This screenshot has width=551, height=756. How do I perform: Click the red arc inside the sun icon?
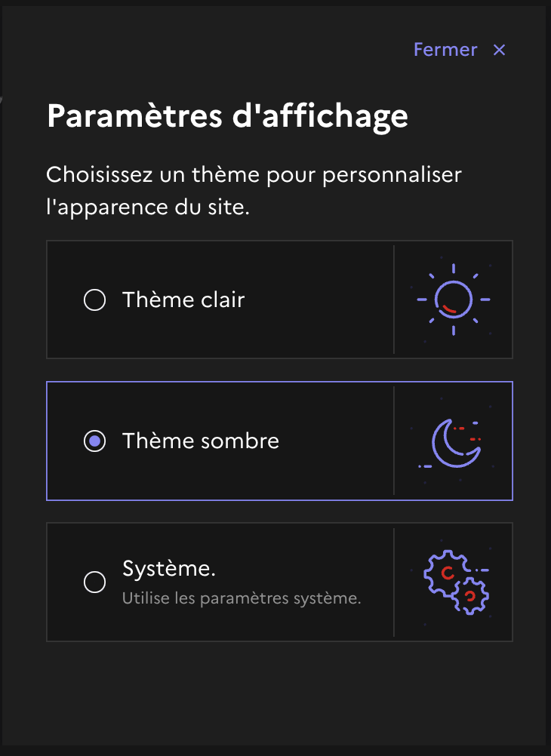click(x=449, y=309)
